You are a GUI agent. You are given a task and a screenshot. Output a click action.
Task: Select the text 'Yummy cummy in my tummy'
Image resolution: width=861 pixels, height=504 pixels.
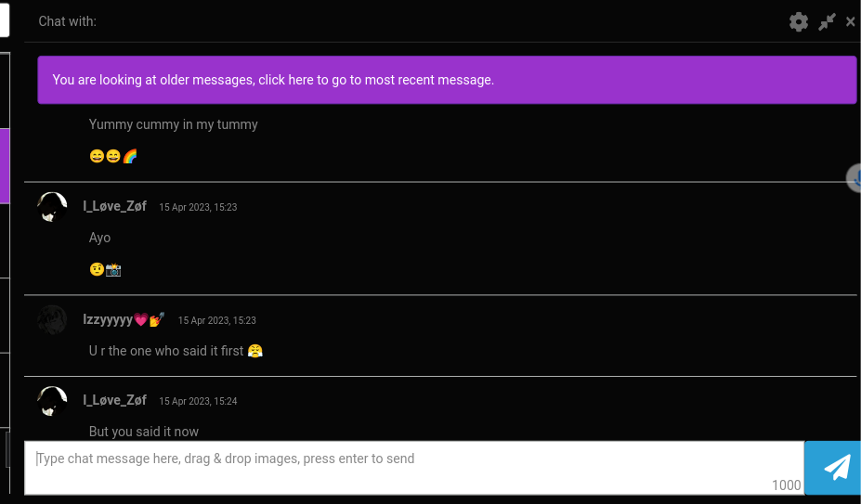click(x=174, y=124)
